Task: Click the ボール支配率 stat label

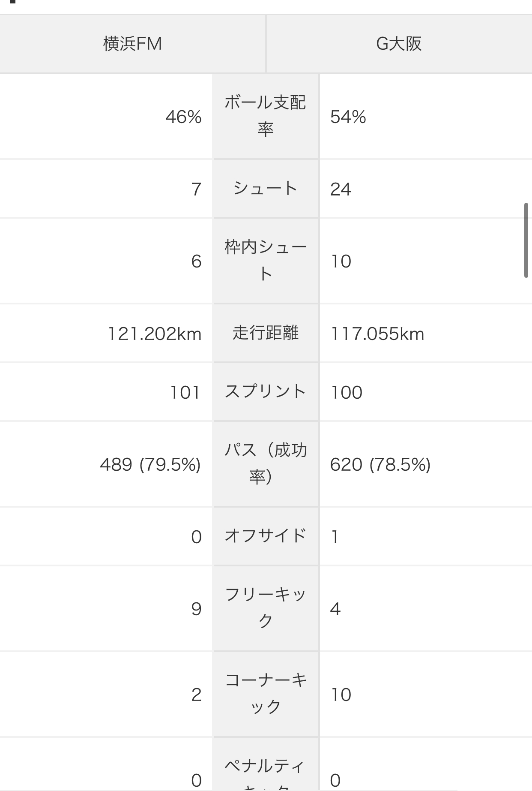Action: pos(266,116)
